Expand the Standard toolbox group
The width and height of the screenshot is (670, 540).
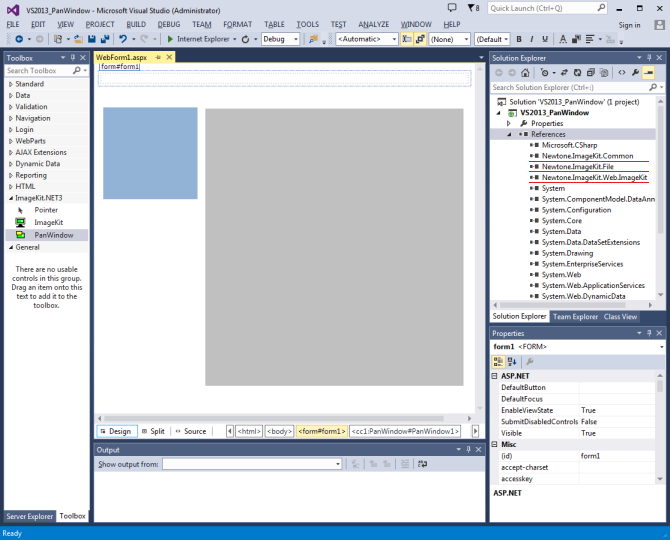pos(11,84)
